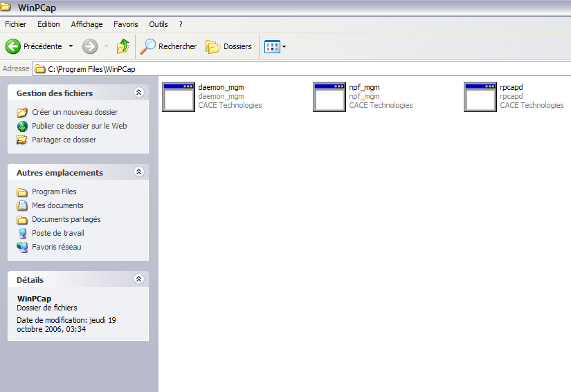This screenshot has height=392, width=571.
Task: Open the Précédente history dropdown arrow
Action: pyautogui.click(x=71, y=46)
